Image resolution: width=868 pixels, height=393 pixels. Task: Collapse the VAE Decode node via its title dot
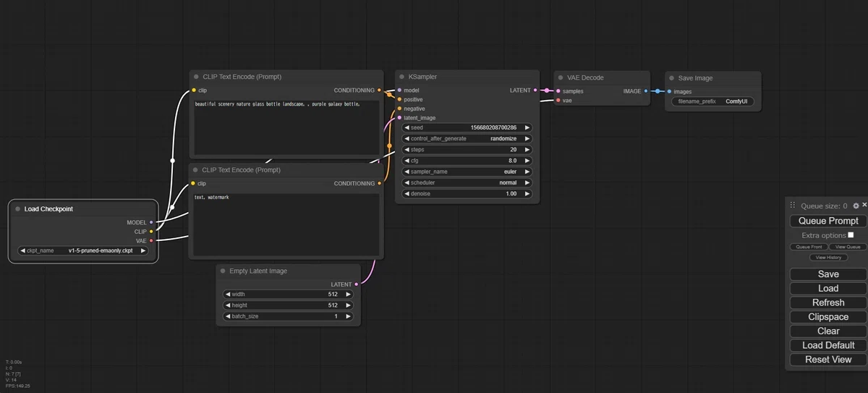560,77
